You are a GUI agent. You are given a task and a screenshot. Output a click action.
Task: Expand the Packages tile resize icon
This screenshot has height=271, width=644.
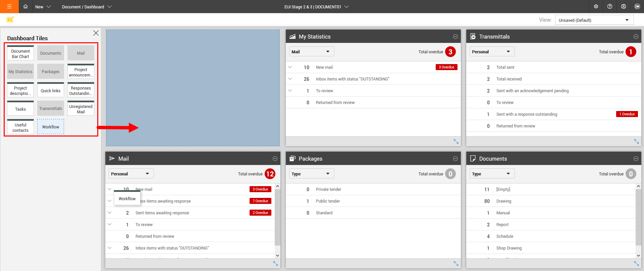pyautogui.click(x=456, y=264)
